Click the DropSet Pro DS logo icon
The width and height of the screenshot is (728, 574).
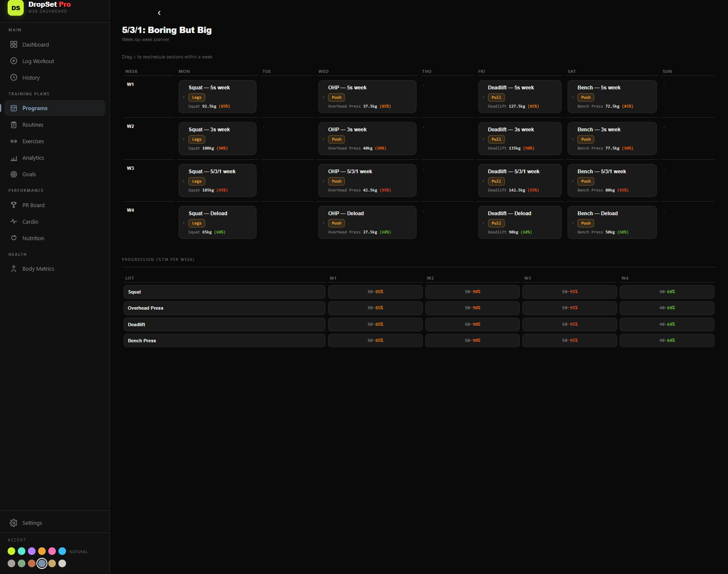(x=16, y=8)
